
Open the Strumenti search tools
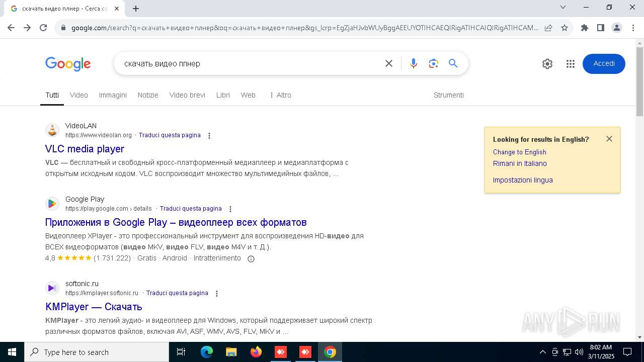tap(449, 95)
